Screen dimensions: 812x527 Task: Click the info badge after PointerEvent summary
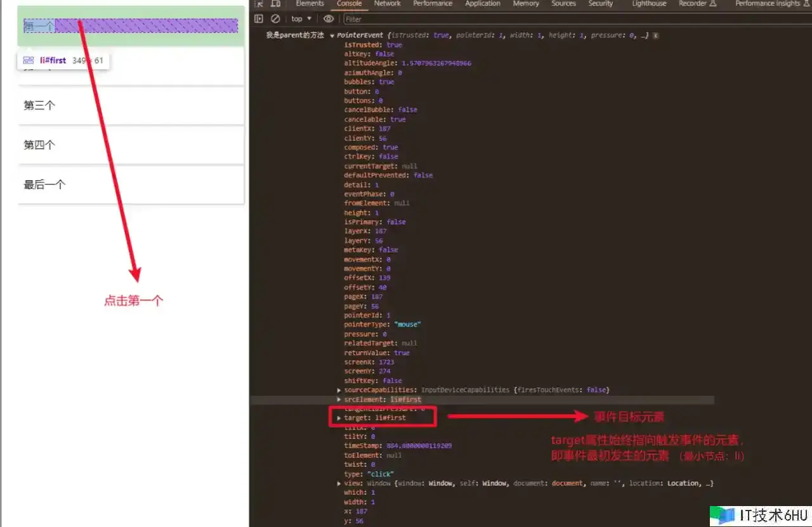click(x=655, y=36)
